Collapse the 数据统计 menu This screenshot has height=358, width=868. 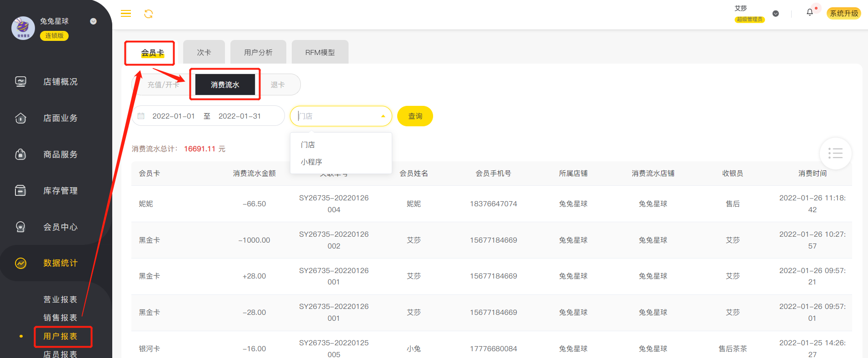pyautogui.click(x=60, y=263)
